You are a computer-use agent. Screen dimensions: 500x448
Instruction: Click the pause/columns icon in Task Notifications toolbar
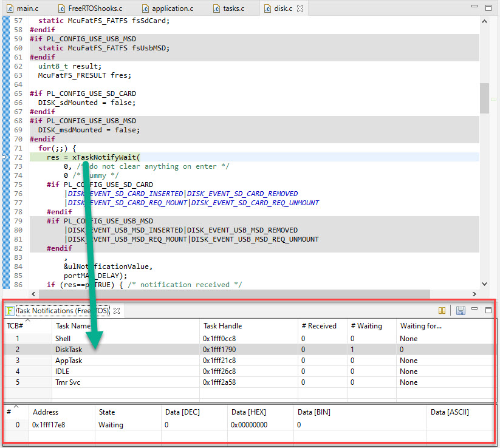pyautogui.click(x=442, y=310)
